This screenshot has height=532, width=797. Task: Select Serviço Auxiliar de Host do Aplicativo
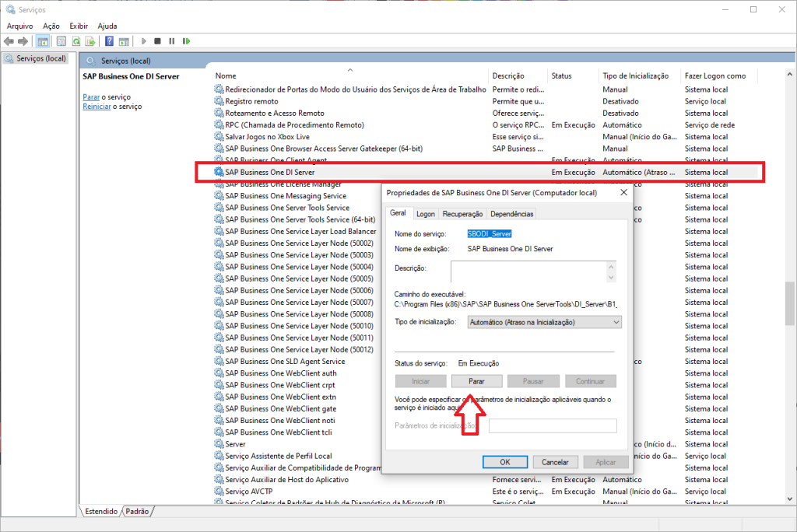[286, 480]
